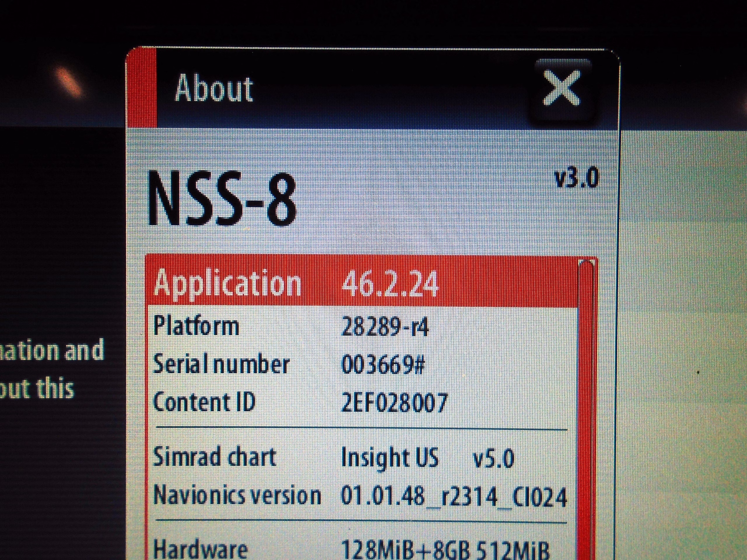Viewport: 747px width, 560px height.
Task: Click the About title text
Action: (214, 88)
